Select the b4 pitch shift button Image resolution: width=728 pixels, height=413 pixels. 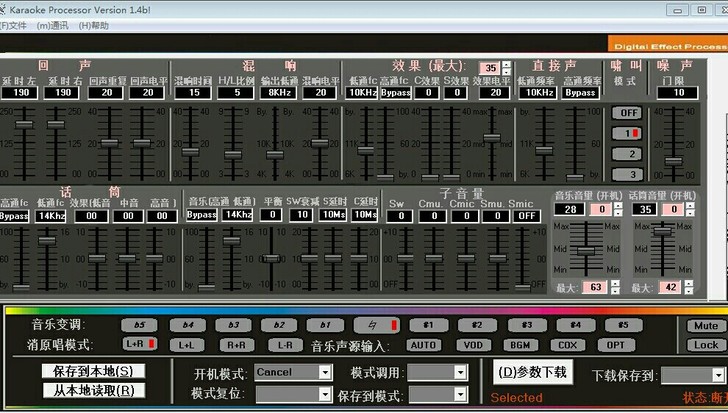[x=188, y=325]
